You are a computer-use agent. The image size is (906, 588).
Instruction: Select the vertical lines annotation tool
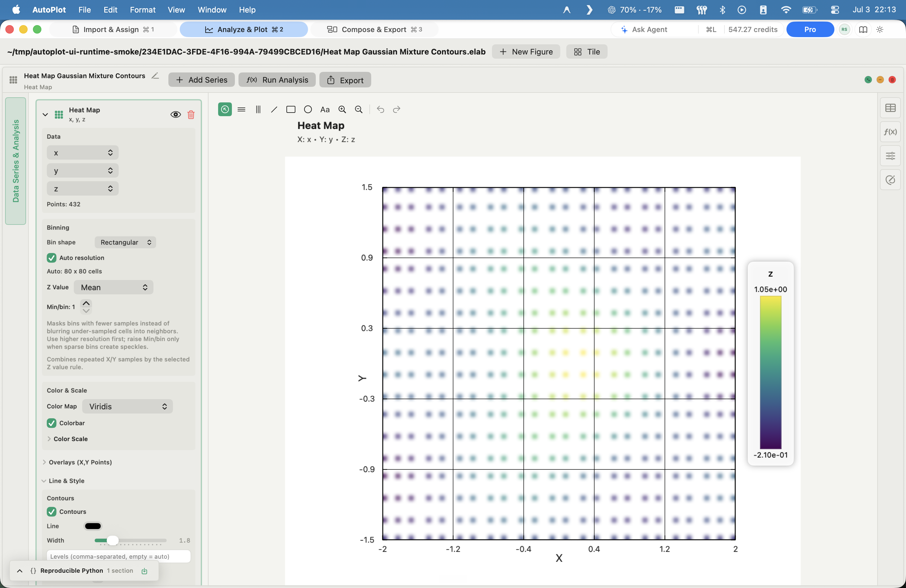tap(258, 110)
